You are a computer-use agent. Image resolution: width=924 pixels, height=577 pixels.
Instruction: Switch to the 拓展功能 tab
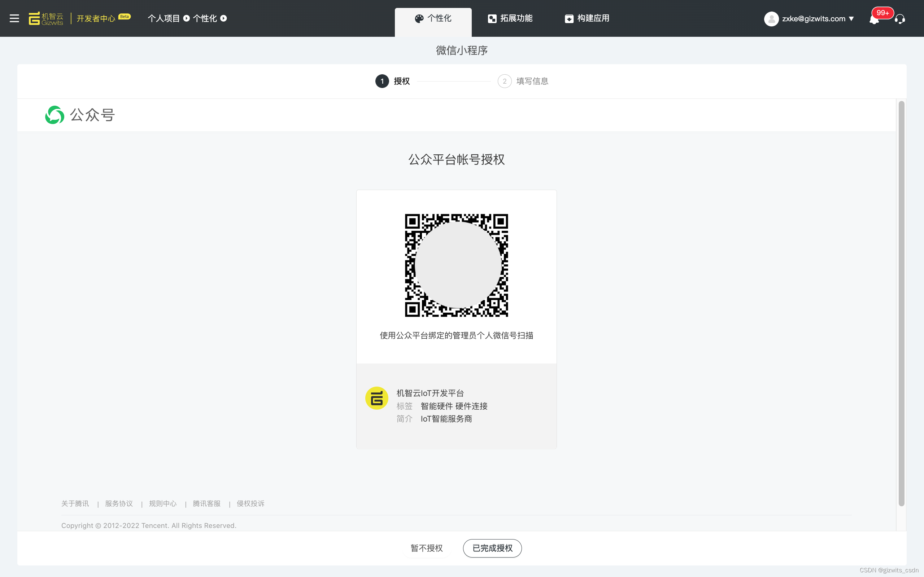[510, 18]
